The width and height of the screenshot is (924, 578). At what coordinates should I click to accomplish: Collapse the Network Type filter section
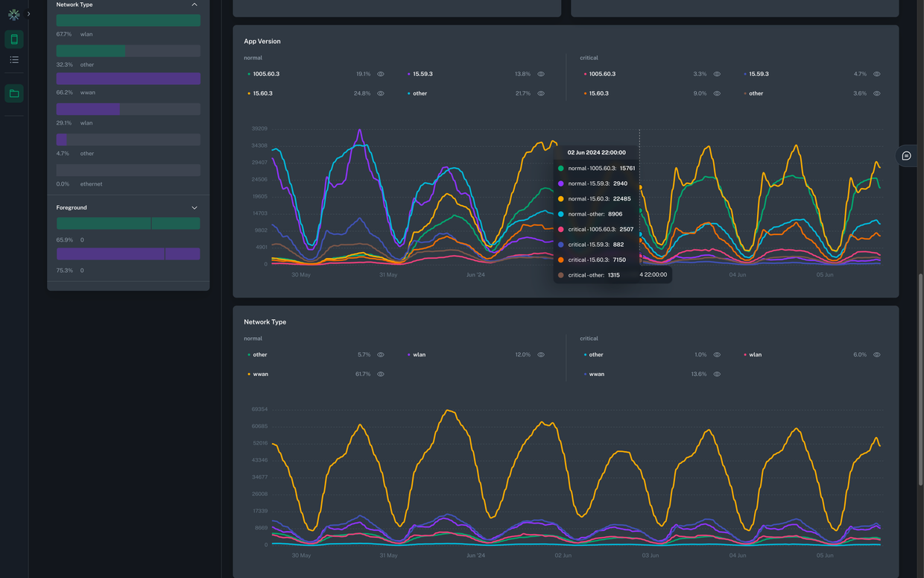(x=194, y=4)
